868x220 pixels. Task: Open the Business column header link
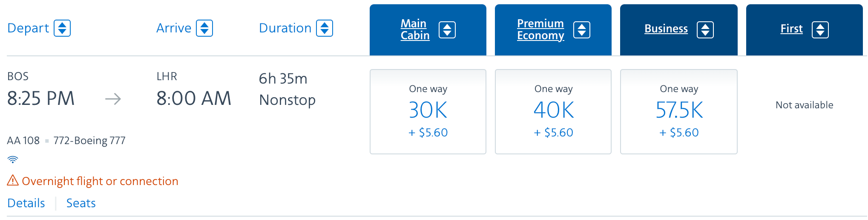pos(666,29)
